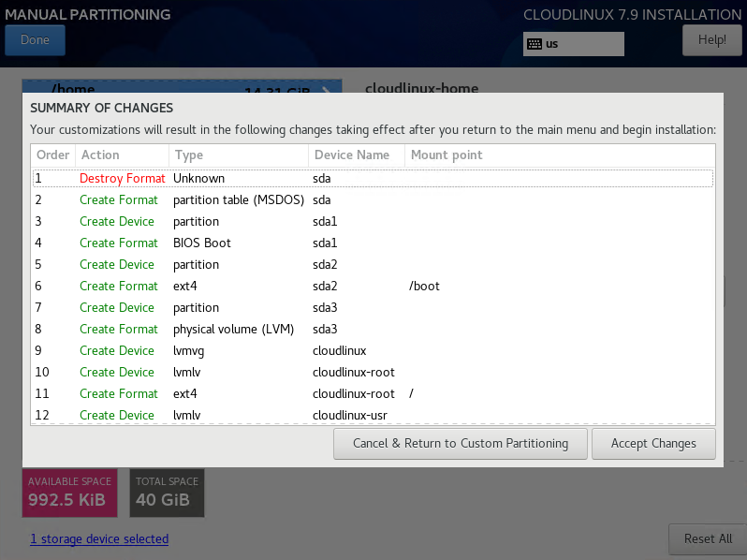Open the Help! button
Screen dimensions: 747x560
pos(711,40)
